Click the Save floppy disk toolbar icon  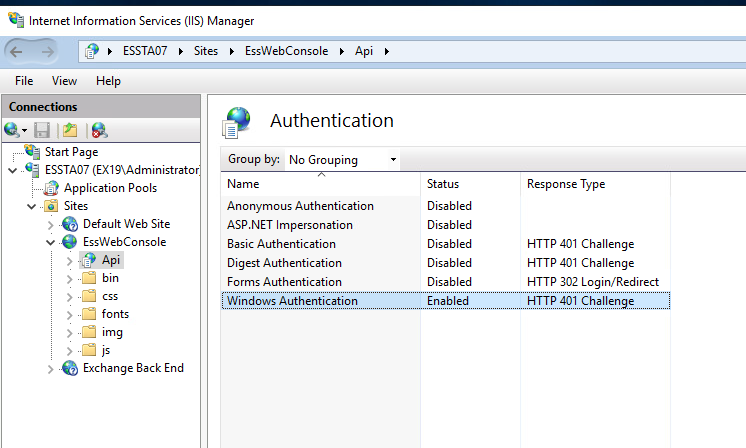coord(42,130)
